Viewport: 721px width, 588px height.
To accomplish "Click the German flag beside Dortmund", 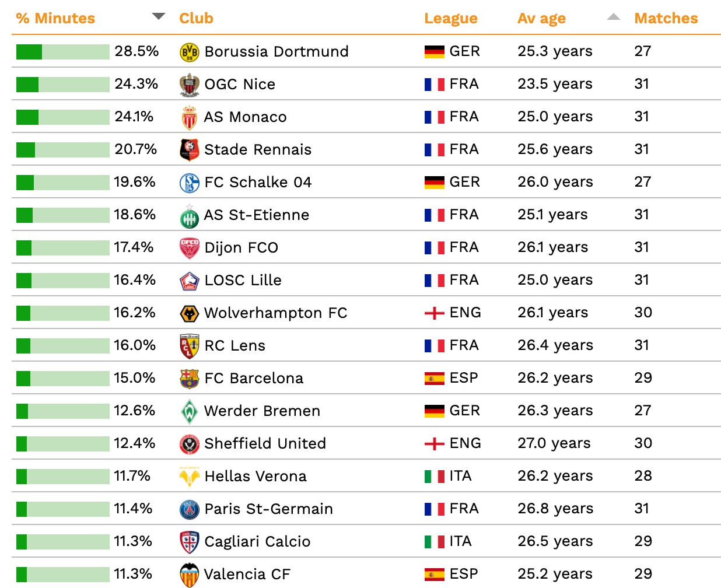I will pyautogui.click(x=434, y=52).
